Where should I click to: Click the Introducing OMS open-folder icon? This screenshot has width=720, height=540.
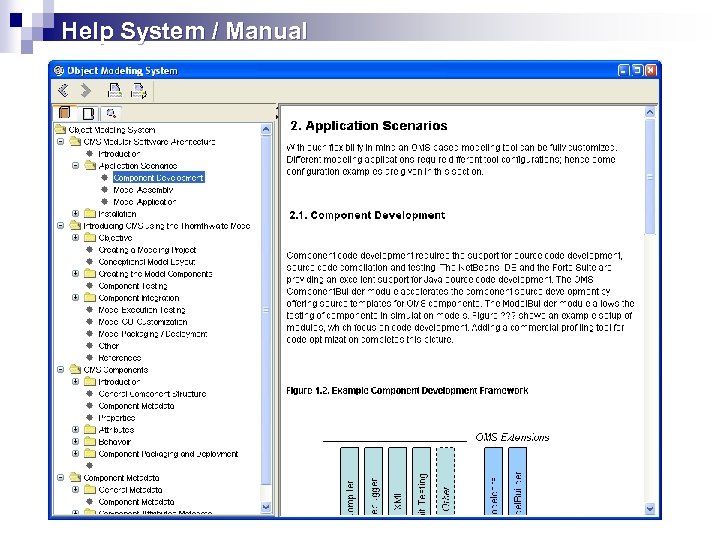75,225
